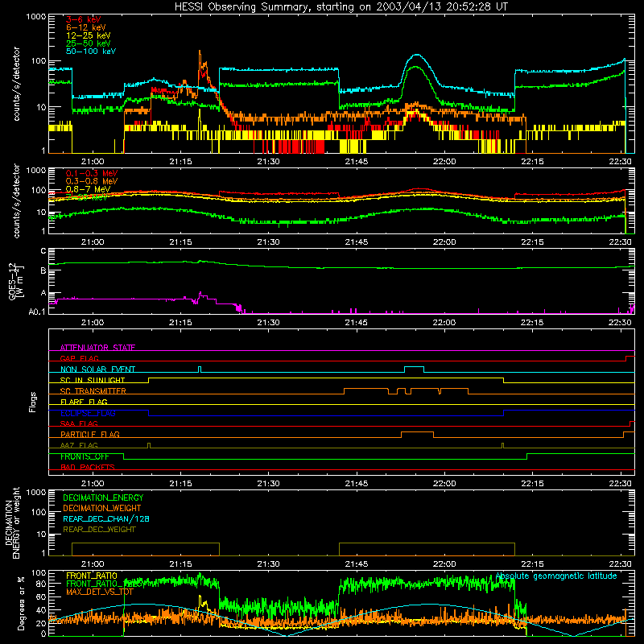Click the A0.1 tick on GOES axis
Viewport: 644px width, 644px height.
tap(37, 312)
